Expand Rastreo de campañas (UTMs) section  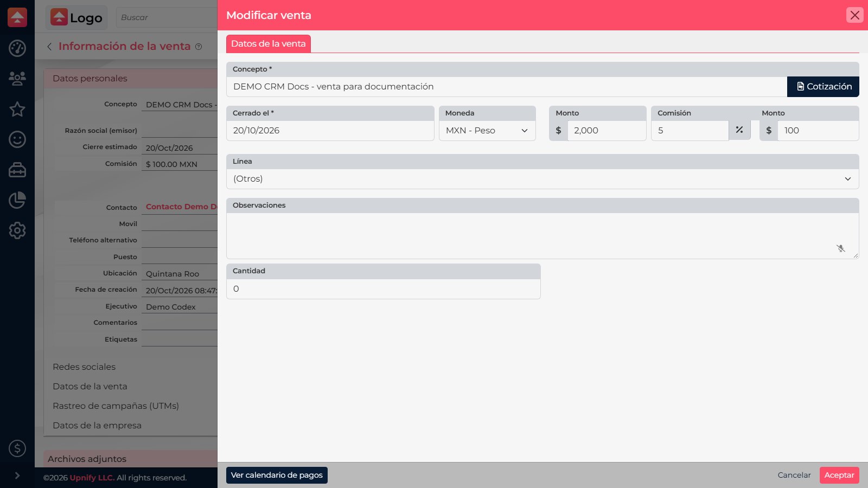116,406
